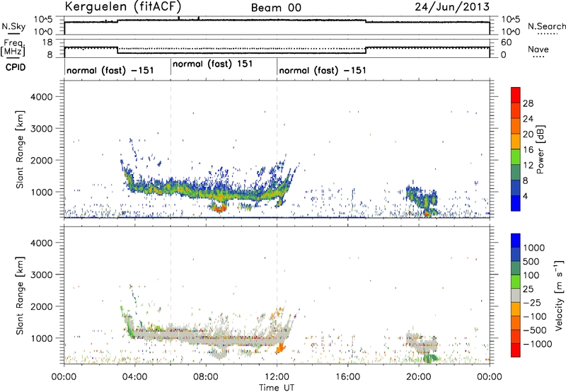Screen dimensions: 566x392
Task: Click the '-500' tick on Velocity colorbar
Action: point(535,330)
